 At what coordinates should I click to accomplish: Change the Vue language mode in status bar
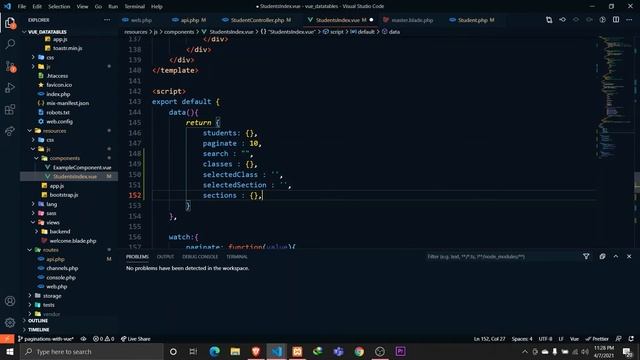pos(574,339)
